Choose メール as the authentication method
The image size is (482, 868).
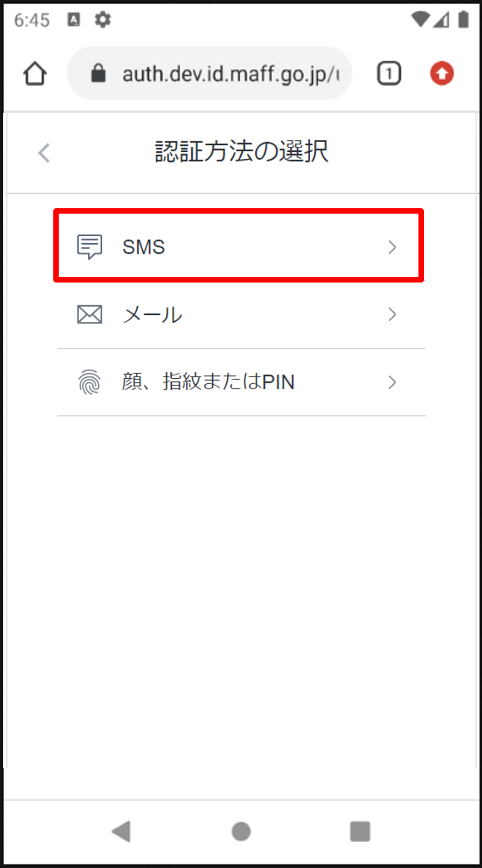coord(241,315)
